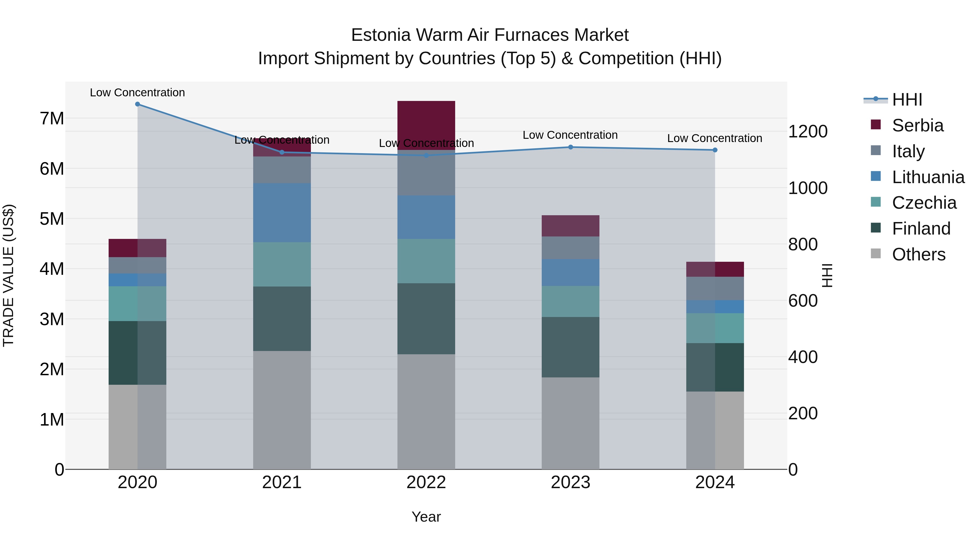
Task: Click the Serbia legend color swatch
Action: pos(876,125)
